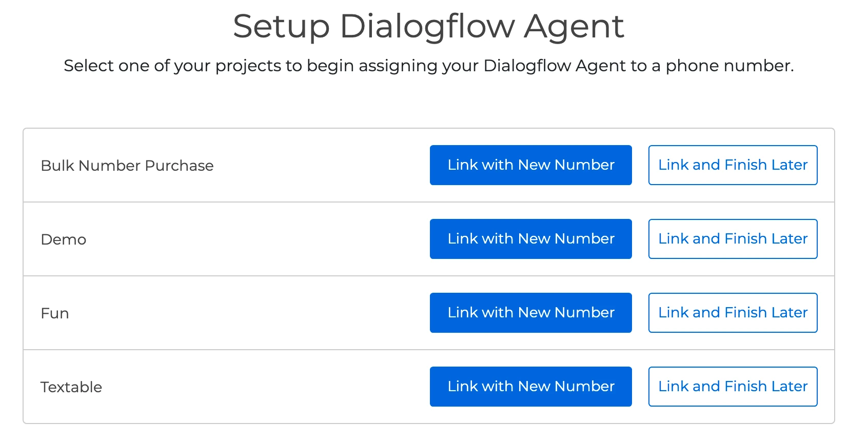The height and width of the screenshot is (443, 868).
Task: Click Link with New Number for Demo project
Action: (530, 239)
